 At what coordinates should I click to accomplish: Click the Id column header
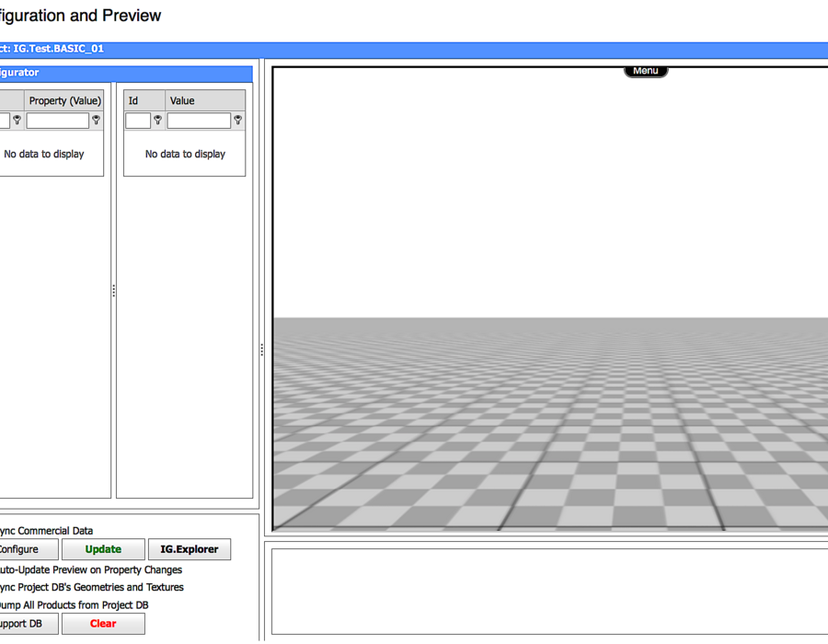[144, 100]
